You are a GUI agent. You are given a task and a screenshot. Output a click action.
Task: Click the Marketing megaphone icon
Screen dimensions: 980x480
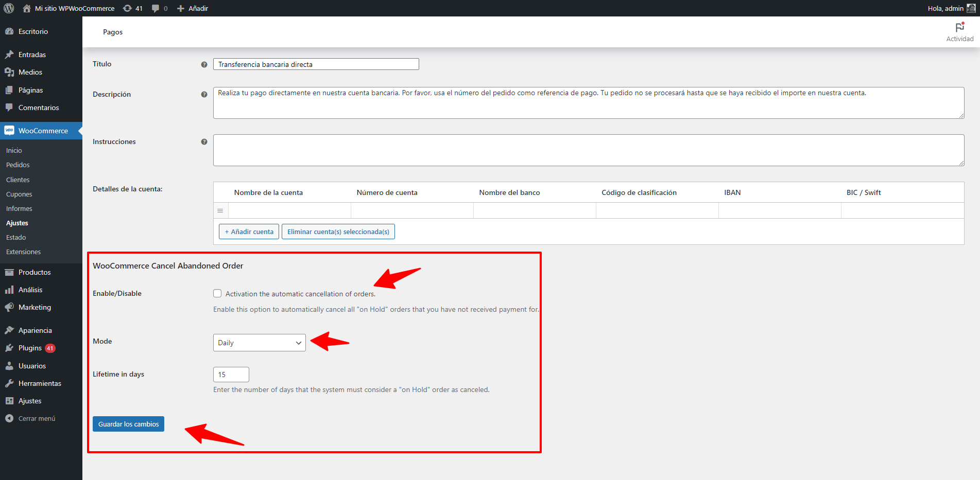pos(9,307)
